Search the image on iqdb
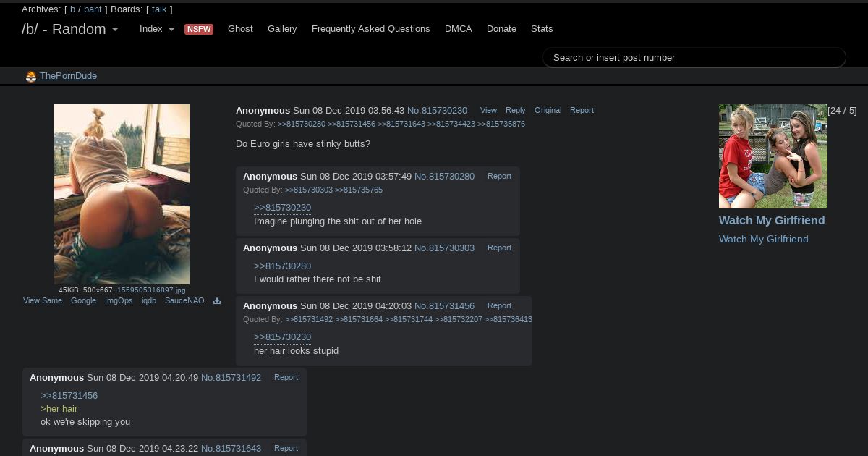 click(149, 301)
